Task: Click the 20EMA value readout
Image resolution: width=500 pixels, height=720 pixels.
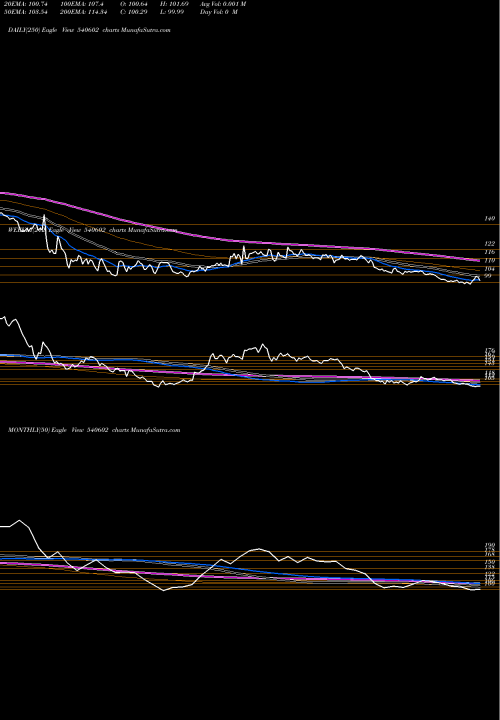Action: (x=26, y=4)
